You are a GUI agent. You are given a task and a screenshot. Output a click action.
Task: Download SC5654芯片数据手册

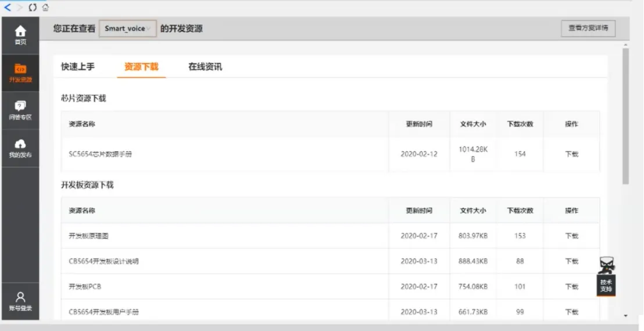click(571, 154)
